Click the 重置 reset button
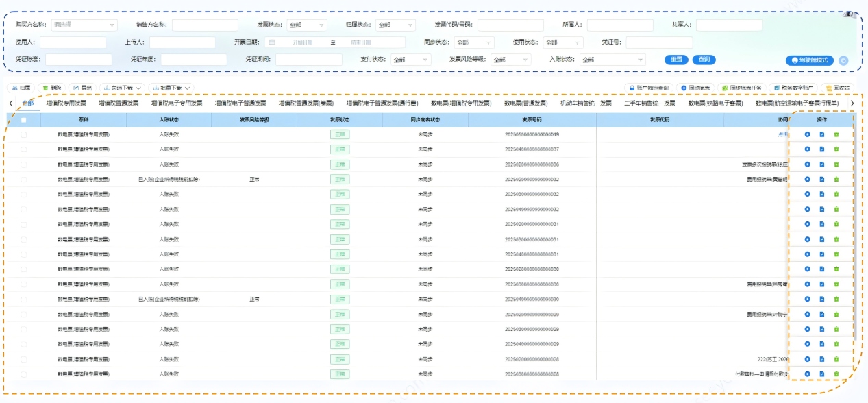Screen dimensions: 868x403 click(675, 60)
